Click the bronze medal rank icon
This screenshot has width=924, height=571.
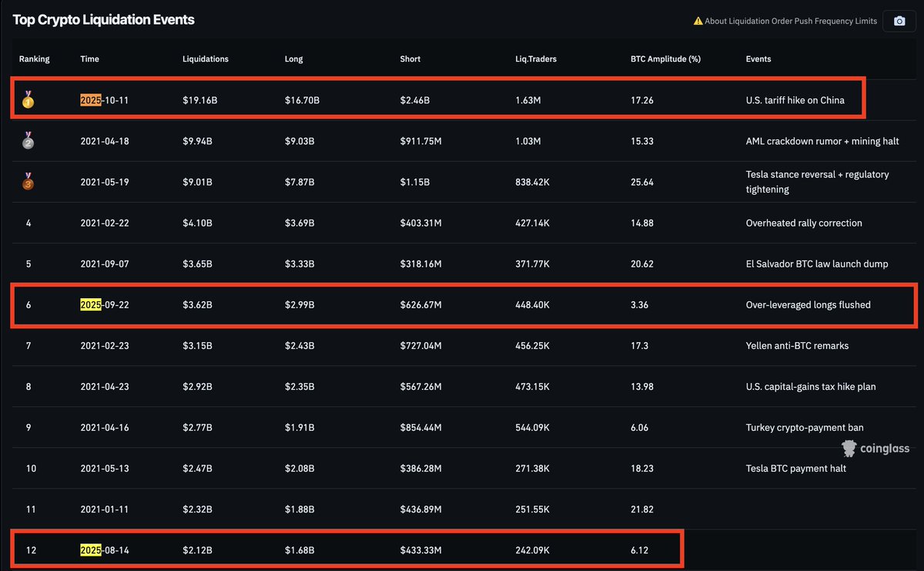pos(28,182)
